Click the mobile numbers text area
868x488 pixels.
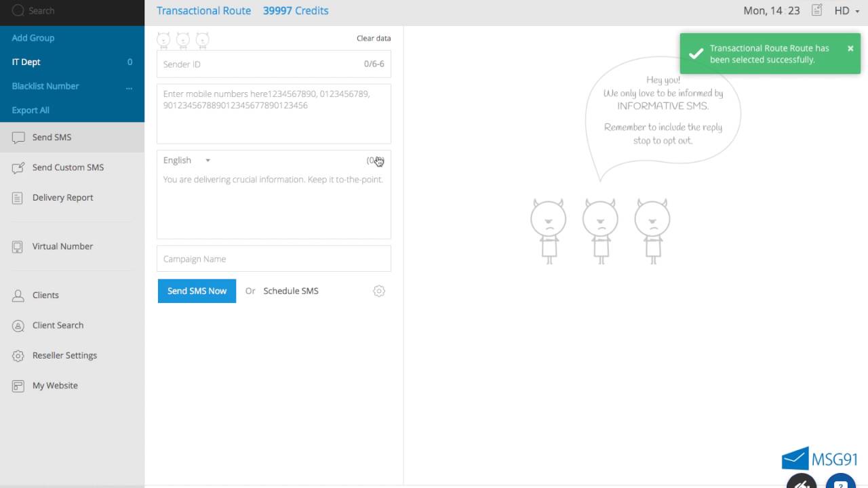pyautogui.click(x=274, y=114)
